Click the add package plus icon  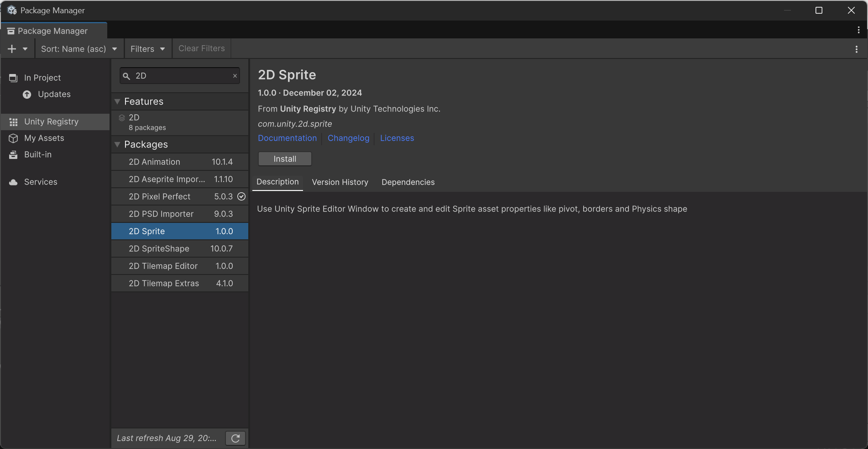coord(12,49)
